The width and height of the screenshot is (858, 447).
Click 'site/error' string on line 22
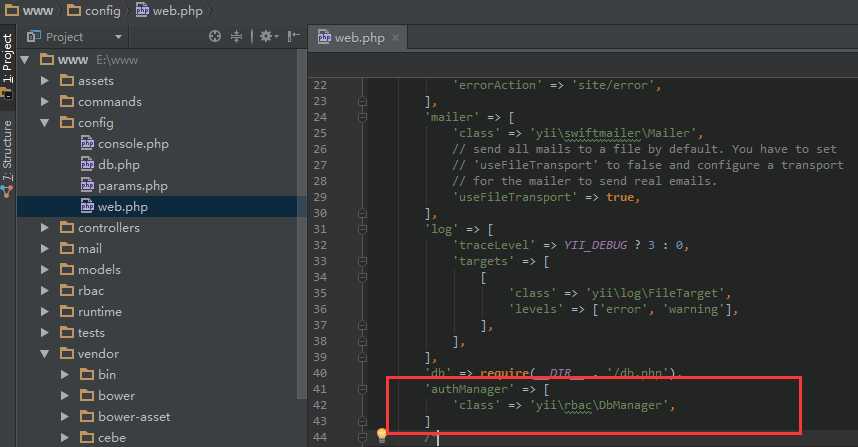tap(613, 85)
